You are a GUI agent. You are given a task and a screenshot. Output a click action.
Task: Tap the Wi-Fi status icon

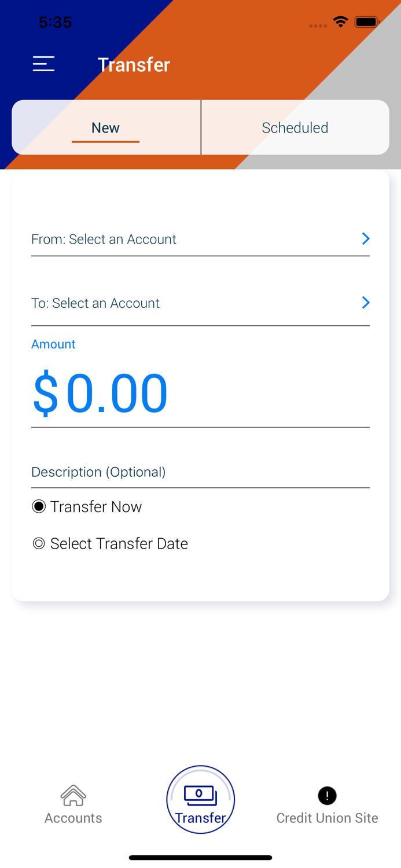pos(340,23)
